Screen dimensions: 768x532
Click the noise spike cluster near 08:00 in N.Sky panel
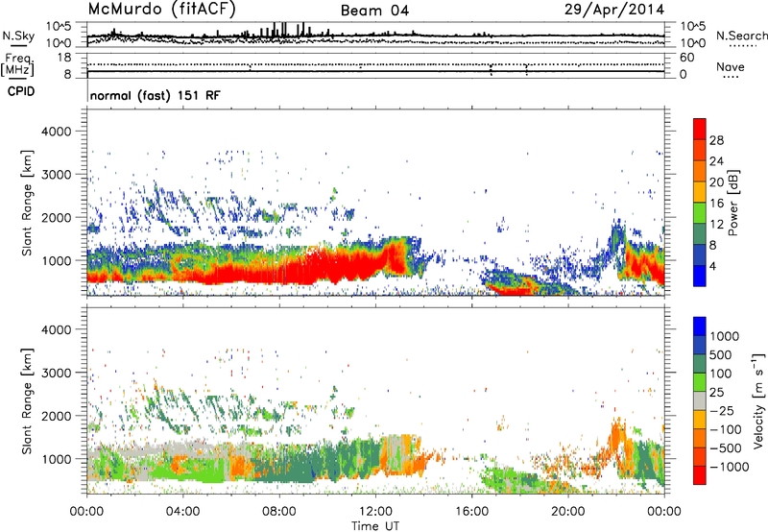(284, 31)
